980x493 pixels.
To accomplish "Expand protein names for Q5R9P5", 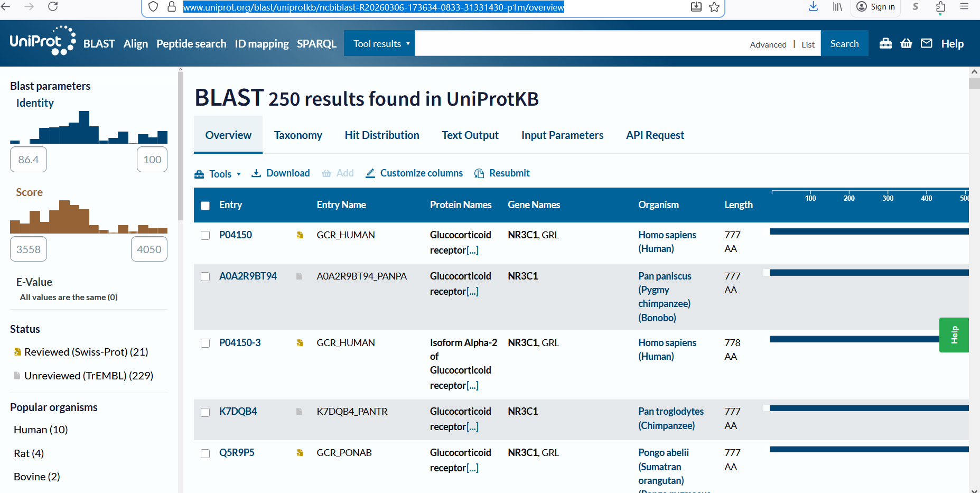I will [x=472, y=468].
